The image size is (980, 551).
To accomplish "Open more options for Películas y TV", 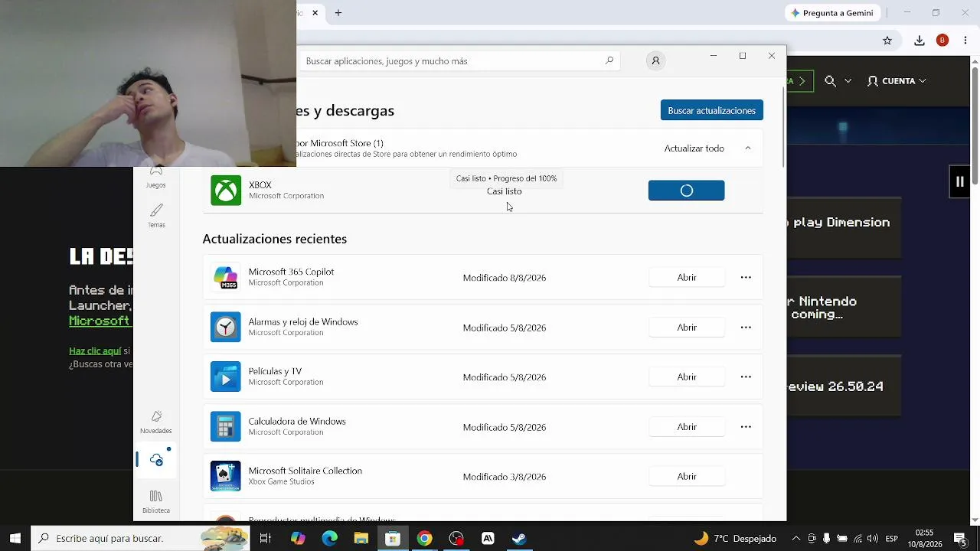I will coord(746,377).
